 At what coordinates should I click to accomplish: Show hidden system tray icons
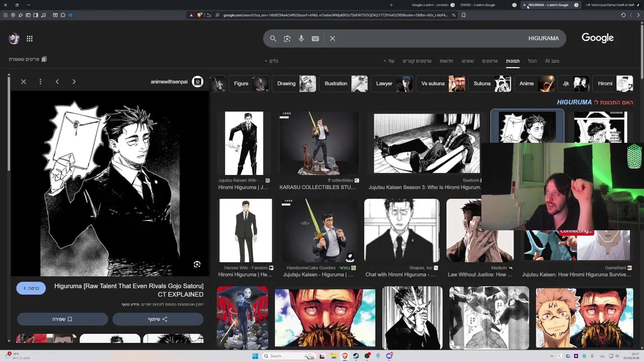tap(552, 356)
